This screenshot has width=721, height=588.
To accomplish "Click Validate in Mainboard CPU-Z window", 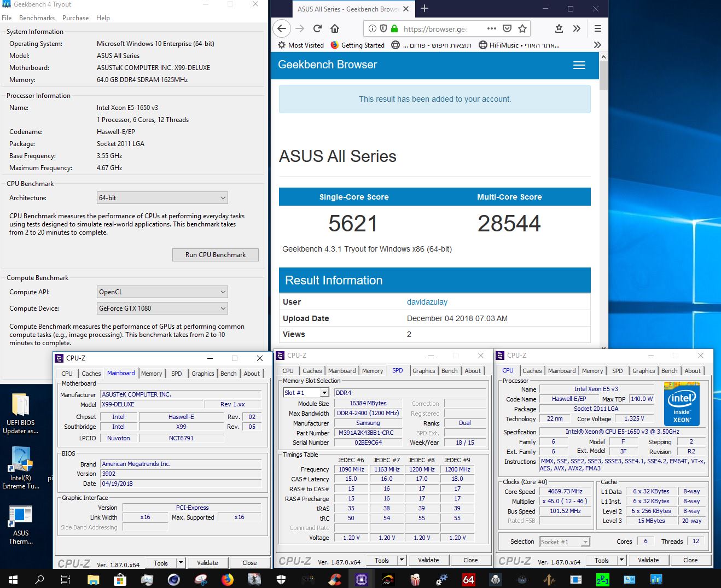I will click(207, 563).
